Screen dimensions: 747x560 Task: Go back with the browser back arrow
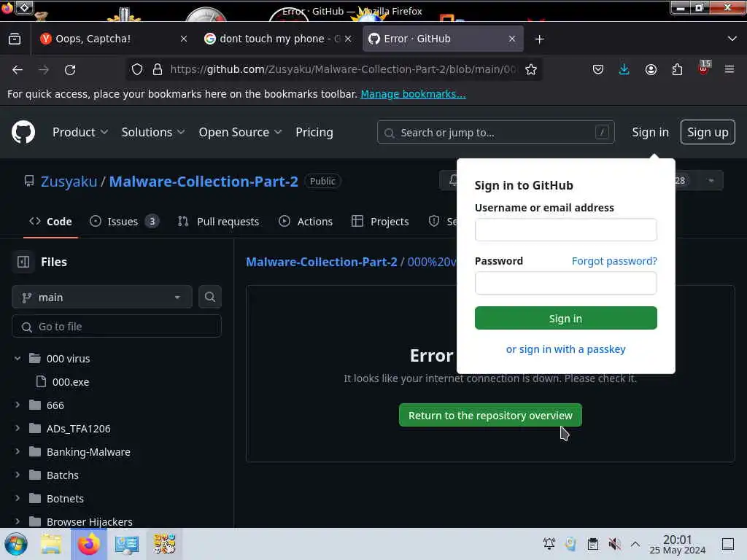[18, 69]
